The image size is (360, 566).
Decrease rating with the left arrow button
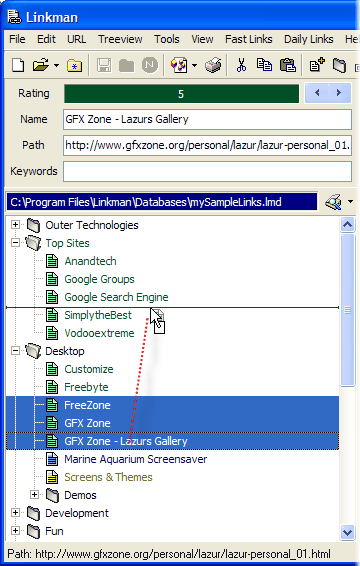point(317,93)
